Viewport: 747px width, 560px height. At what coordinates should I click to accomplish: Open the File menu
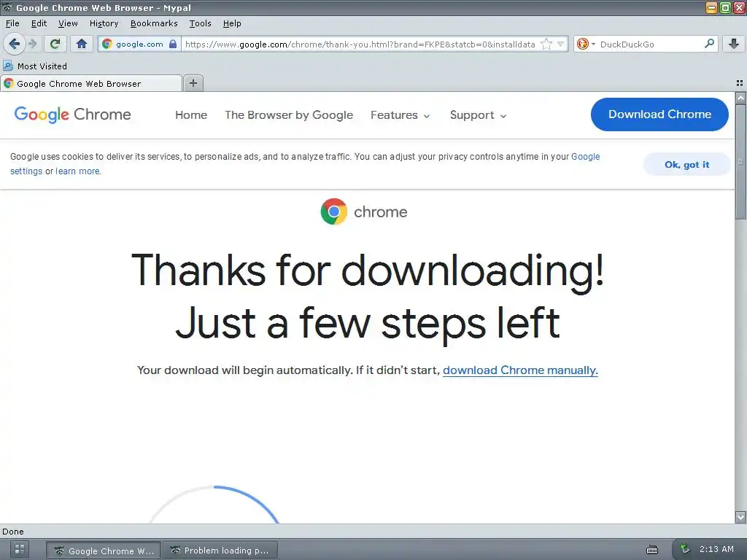(12, 23)
